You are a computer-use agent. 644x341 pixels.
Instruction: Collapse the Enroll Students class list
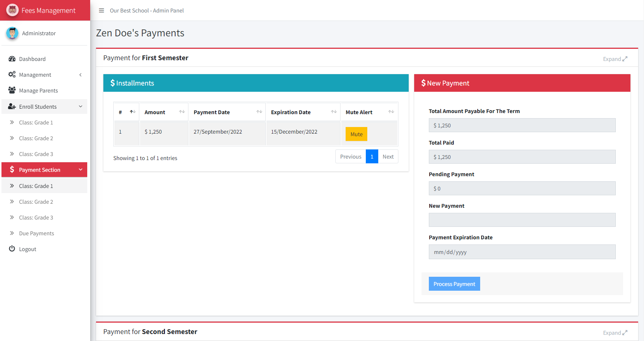80,106
